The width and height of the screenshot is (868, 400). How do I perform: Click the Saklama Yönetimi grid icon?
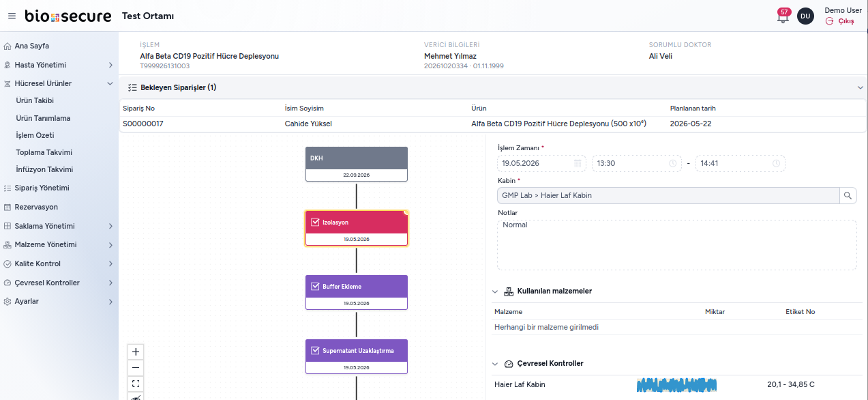click(8, 226)
